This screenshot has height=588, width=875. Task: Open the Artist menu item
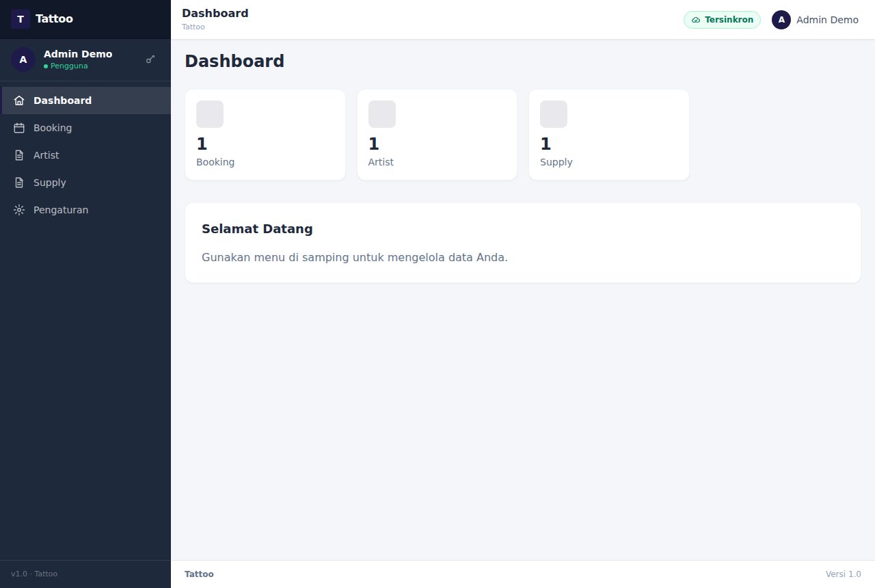85,155
